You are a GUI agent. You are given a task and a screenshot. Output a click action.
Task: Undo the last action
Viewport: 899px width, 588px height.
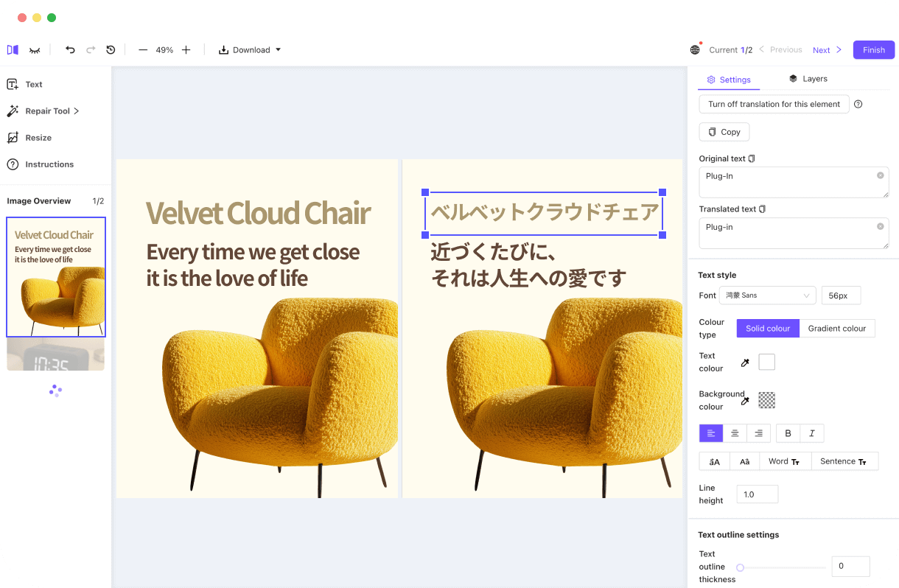tap(70, 50)
